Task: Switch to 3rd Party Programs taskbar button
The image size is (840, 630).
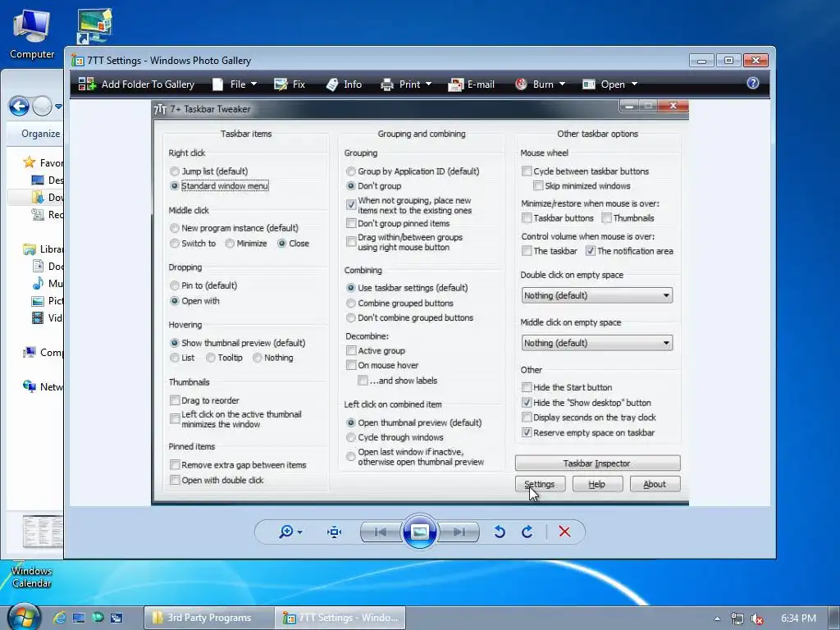Action: coord(208,618)
